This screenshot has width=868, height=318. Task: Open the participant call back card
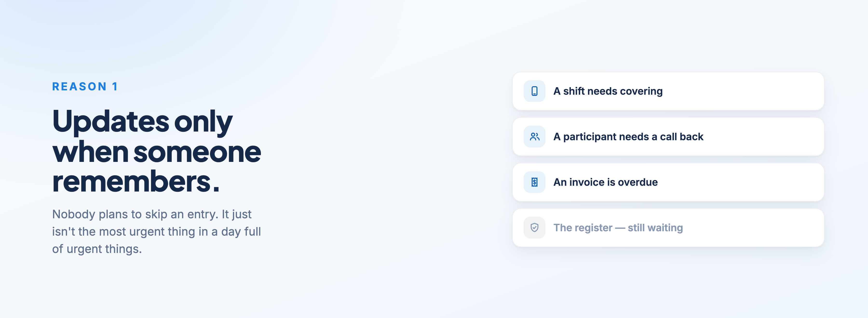click(x=668, y=137)
